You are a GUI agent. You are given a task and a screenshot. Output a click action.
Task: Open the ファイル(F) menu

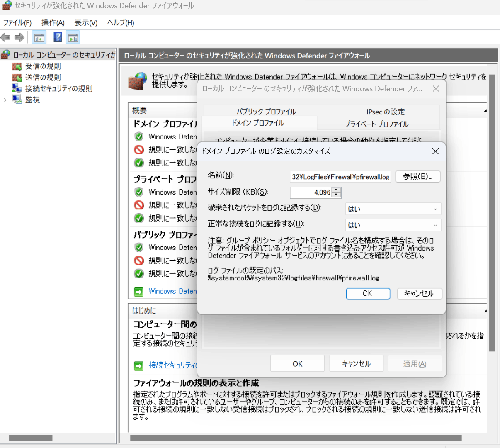point(17,23)
